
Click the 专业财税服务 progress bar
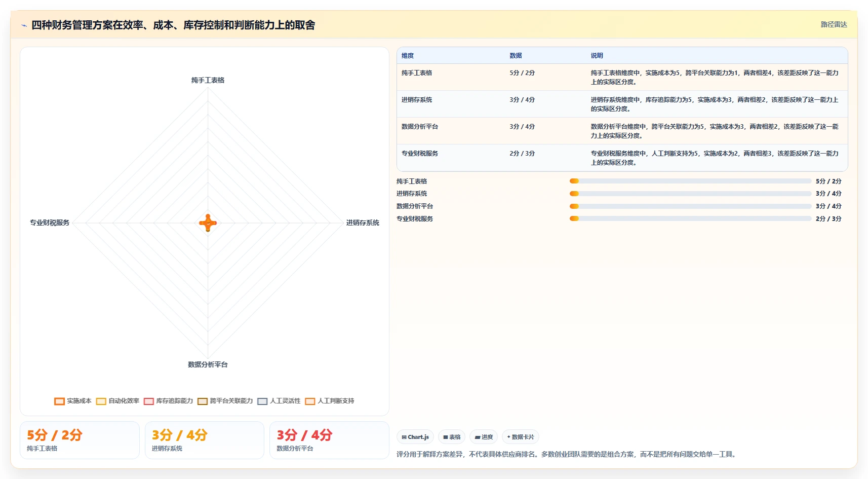pyautogui.click(x=690, y=218)
